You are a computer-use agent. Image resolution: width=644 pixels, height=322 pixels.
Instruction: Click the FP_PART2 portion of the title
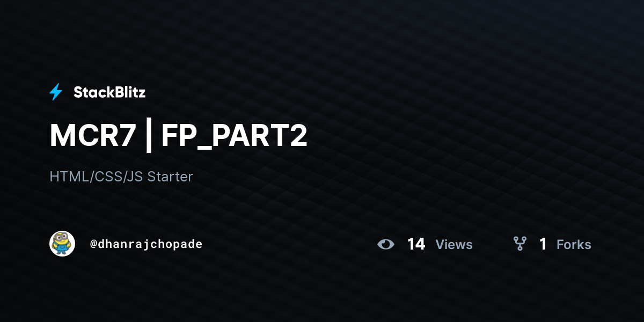[235, 137]
